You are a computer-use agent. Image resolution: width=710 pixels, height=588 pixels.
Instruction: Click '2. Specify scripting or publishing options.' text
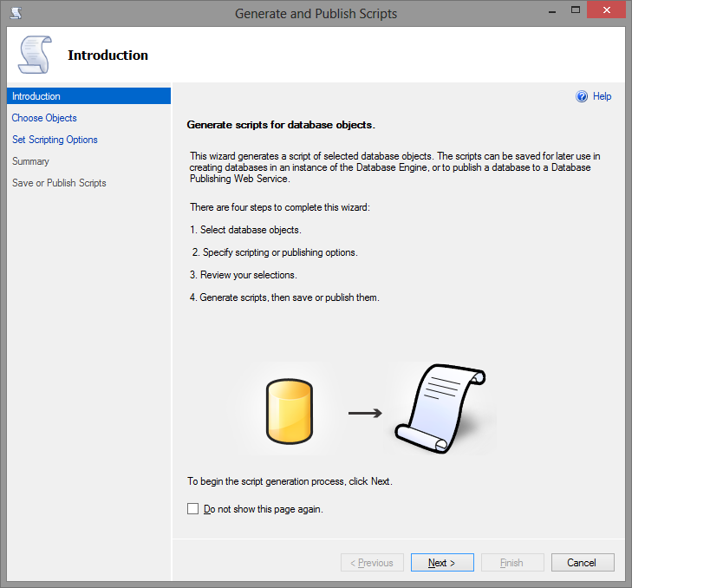275,252
